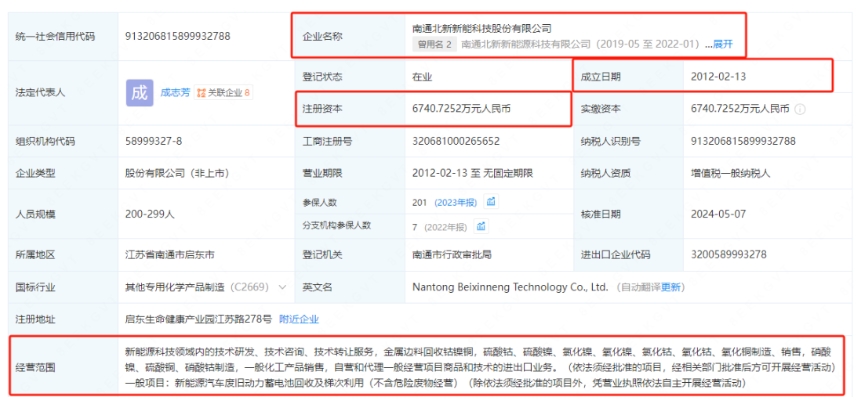This screenshot has height=409, width=856.
Task: Open the (2023年报) link
Action: pos(456,203)
